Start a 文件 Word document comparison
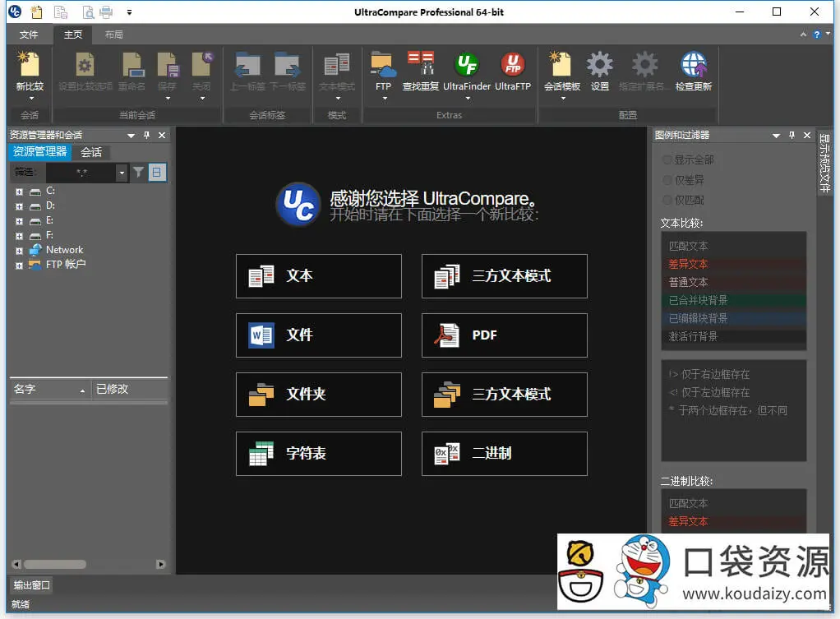Viewport: 840px width, 619px height. pyautogui.click(x=318, y=335)
